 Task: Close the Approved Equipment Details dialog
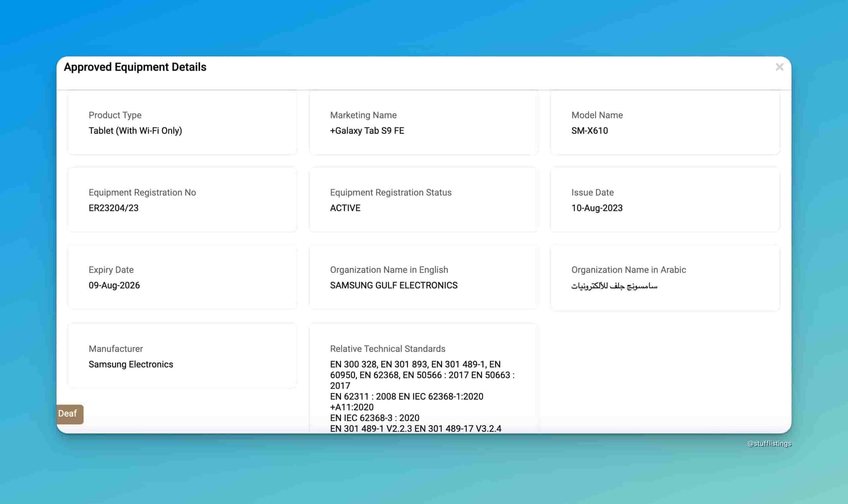(779, 67)
